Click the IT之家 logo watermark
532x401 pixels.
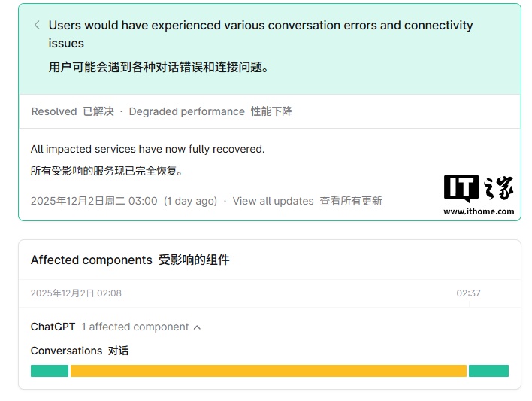(x=479, y=188)
